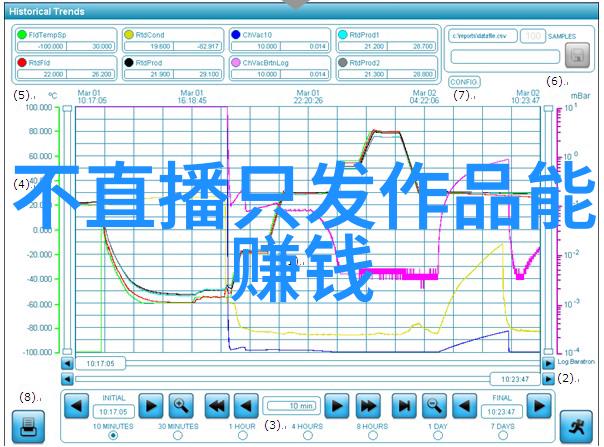The image size is (604, 447).
Task: Click the save data file disk icon
Action: [577, 55]
